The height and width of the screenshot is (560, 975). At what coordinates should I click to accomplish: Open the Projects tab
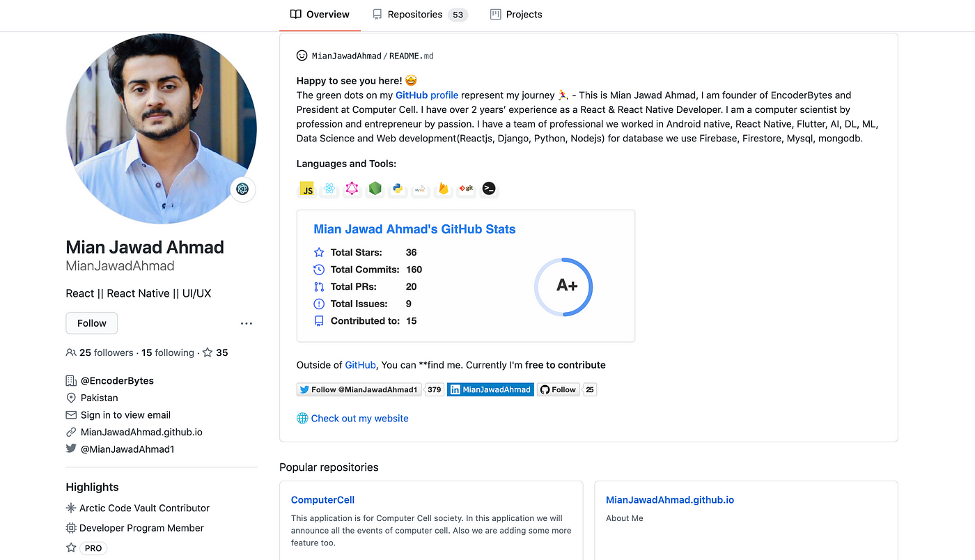[x=516, y=15]
